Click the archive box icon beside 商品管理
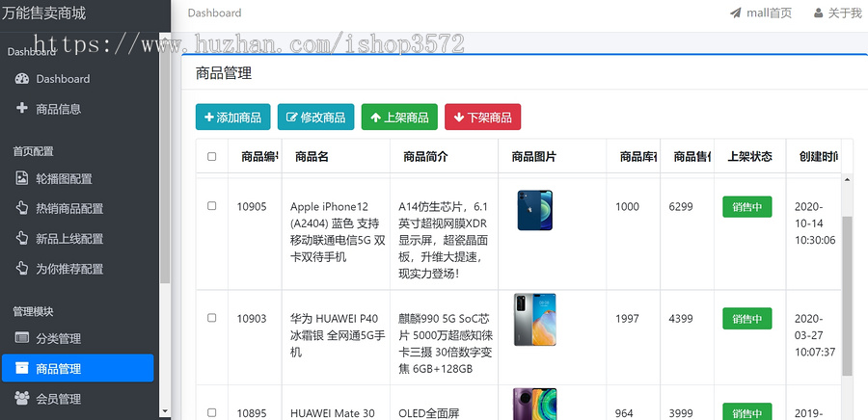868x420 pixels. [x=21, y=368]
